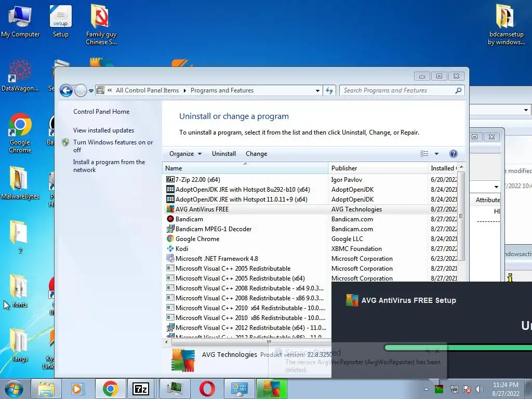Open the desktop folder named 2

coord(19,237)
